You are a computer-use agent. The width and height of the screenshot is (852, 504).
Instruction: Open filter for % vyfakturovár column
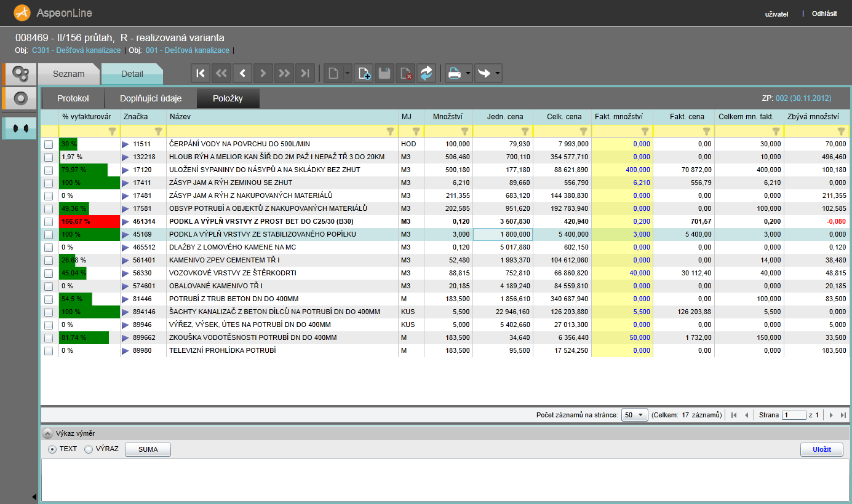click(x=112, y=131)
